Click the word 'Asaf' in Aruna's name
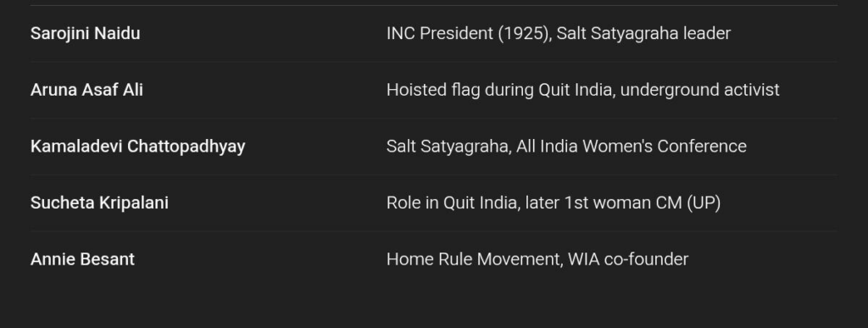868x328 pixels. pyautogui.click(x=102, y=90)
